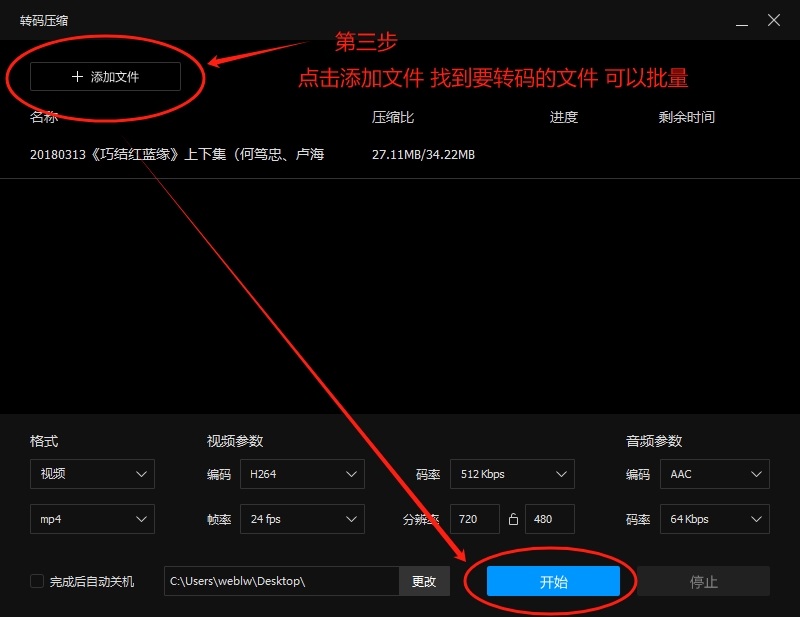Click the 添加文件 add file button

(105, 77)
